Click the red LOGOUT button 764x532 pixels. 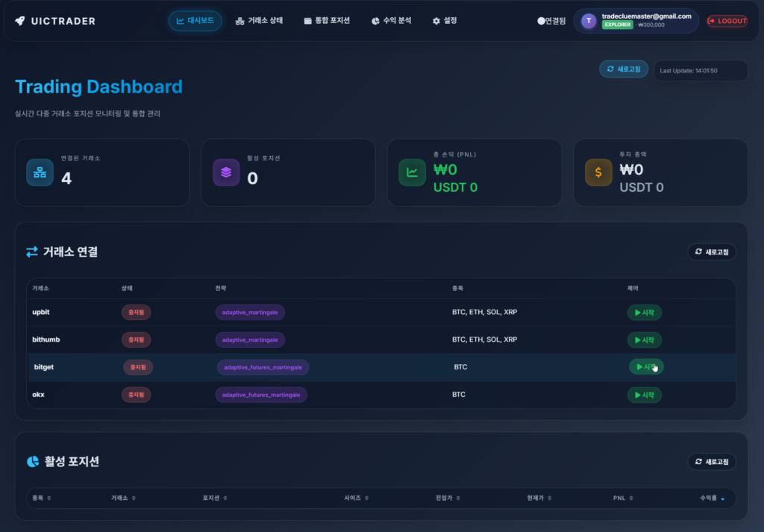(x=727, y=21)
